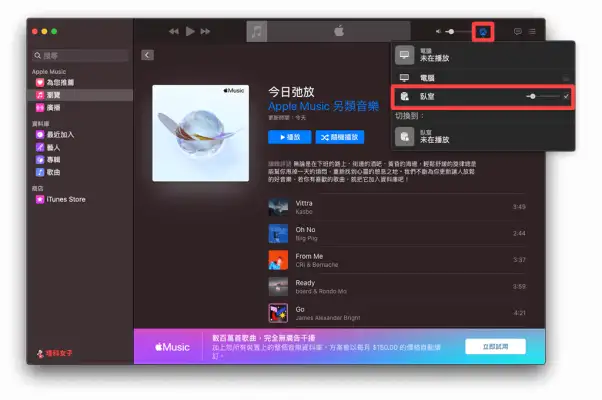Screen dimensions: 602x400
Task: Click the 最近加入 clock icon
Action: point(40,135)
